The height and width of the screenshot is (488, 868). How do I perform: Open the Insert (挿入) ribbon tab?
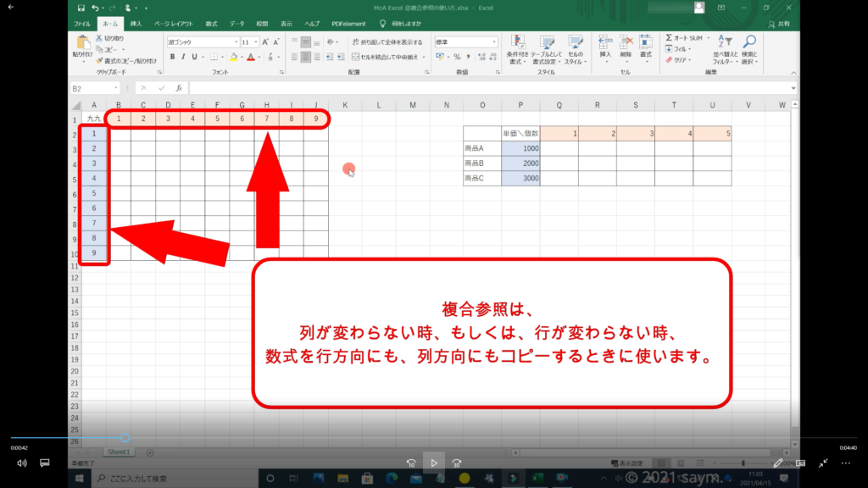[x=136, y=24]
